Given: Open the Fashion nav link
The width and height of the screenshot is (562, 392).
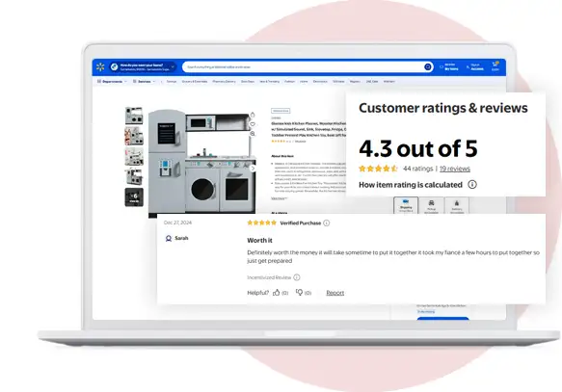Looking at the screenshot, I should point(289,82).
